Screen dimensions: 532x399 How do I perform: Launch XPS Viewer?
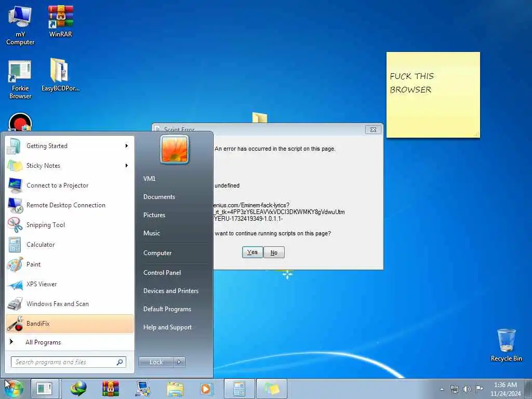[70, 284]
